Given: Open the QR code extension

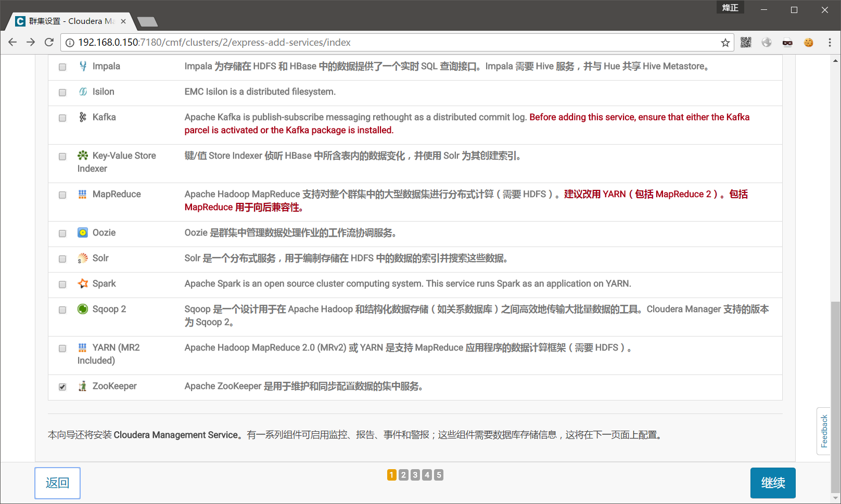Looking at the screenshot, I should (746, 43).
